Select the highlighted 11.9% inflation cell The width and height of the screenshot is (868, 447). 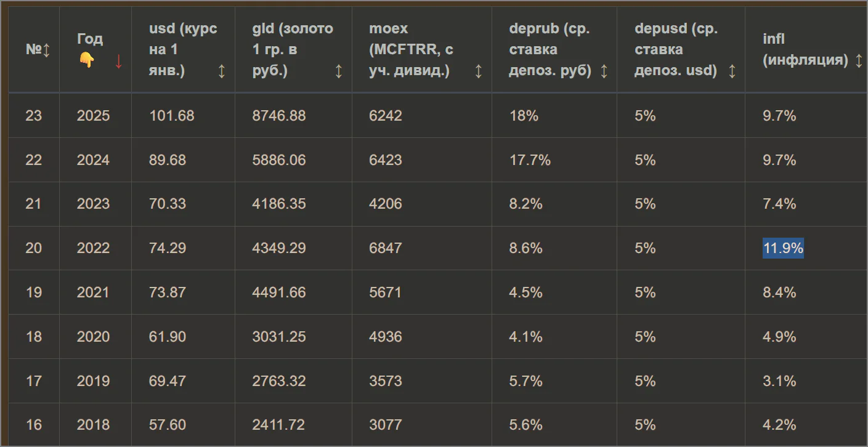tap(783, 248)
